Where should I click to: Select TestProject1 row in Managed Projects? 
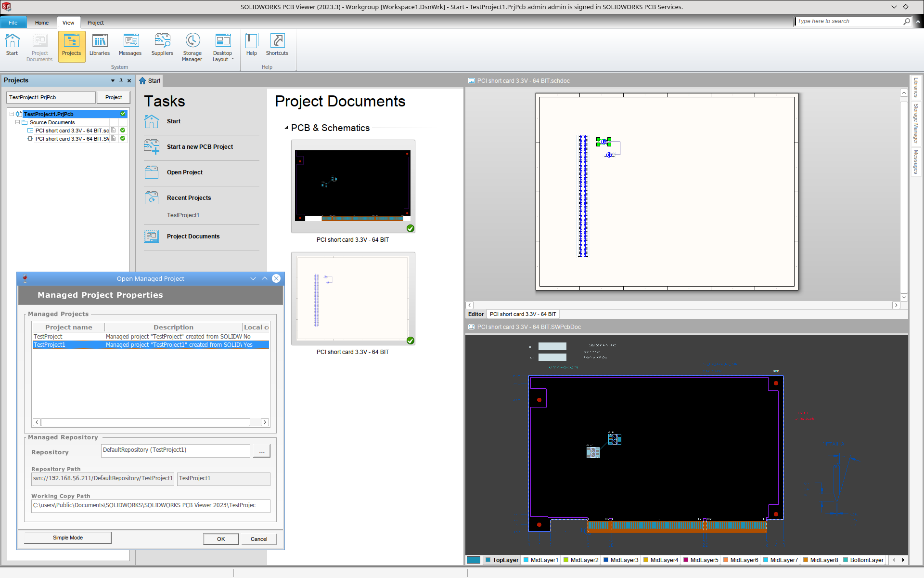coord(151,345)
